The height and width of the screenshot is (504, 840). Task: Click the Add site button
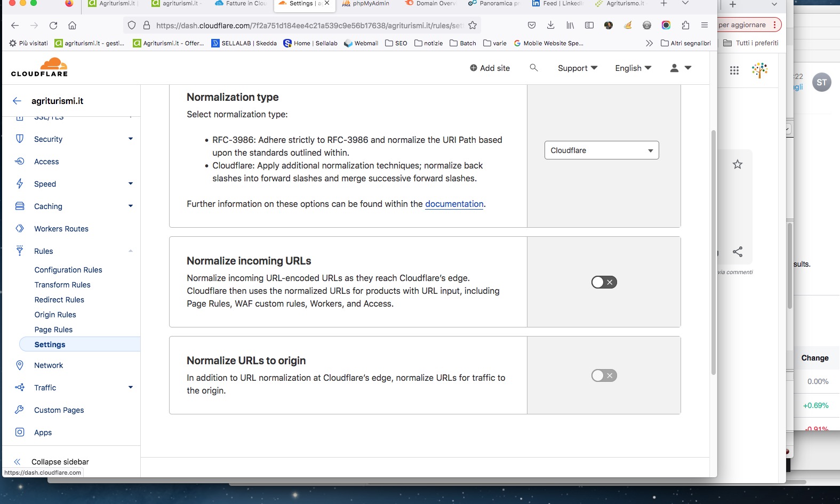(x=490, y=68)
